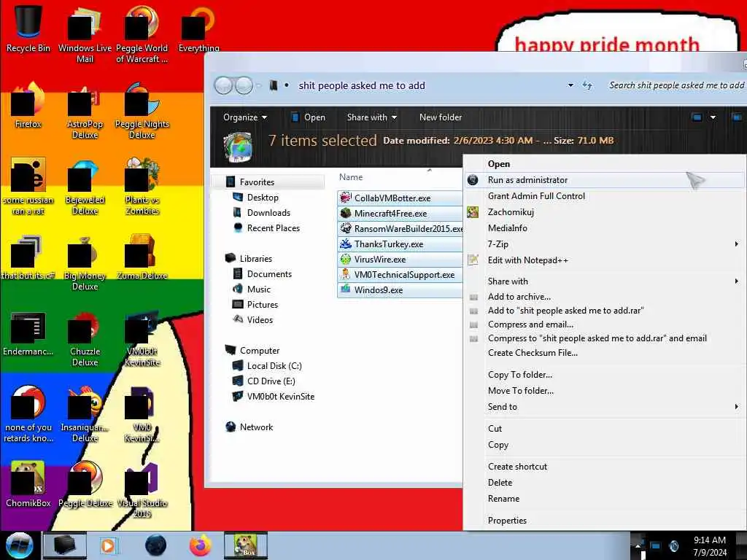Select Edit with Notepad++
Screen dimensions: 747x560
(x=605, y=260)
